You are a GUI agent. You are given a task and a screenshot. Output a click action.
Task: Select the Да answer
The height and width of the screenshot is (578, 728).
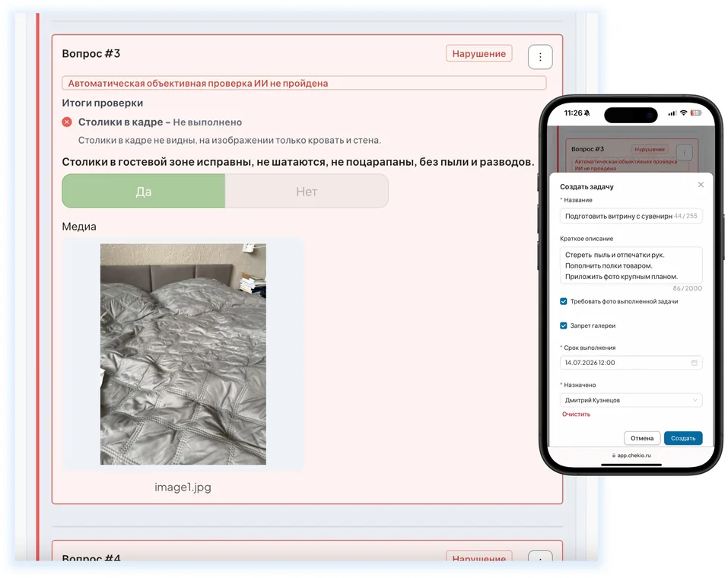[x=144, y=192]
